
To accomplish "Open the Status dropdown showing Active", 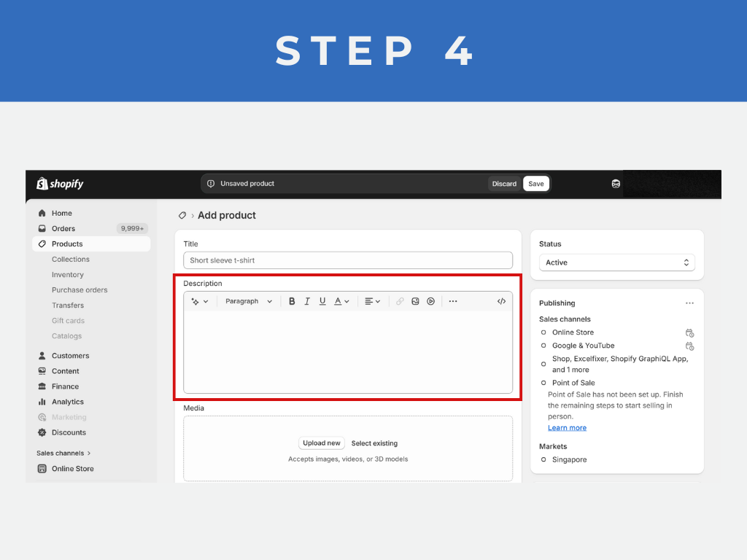I will click(x=616, y=262).
